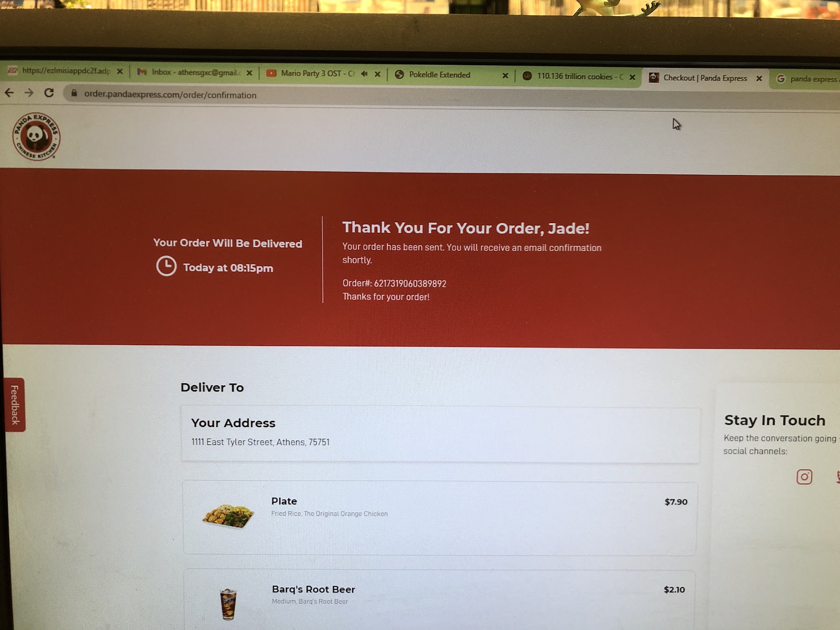Click the delivery time clock icon
This screenshot has width=840, height=630.
166,266
